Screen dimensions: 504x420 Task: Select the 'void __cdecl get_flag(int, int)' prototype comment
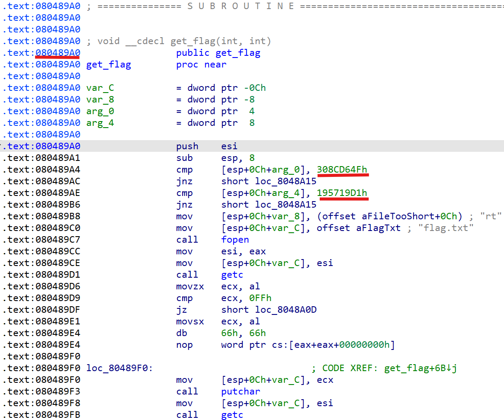click(179, 41)
